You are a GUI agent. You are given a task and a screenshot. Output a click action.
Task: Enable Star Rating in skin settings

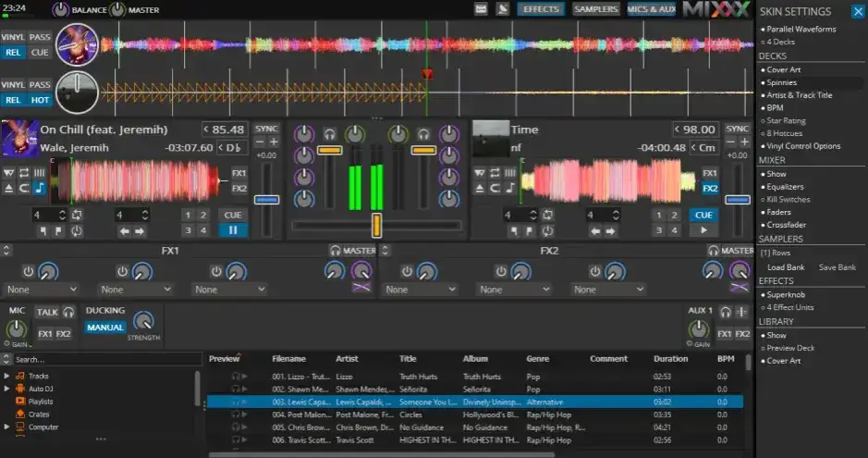tap(786, 120)
